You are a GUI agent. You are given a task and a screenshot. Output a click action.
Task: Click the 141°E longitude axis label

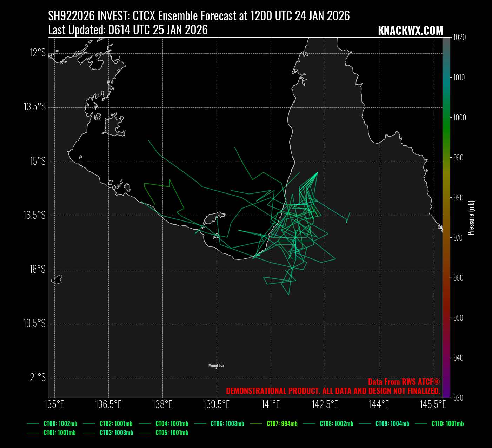coord(271,404)
